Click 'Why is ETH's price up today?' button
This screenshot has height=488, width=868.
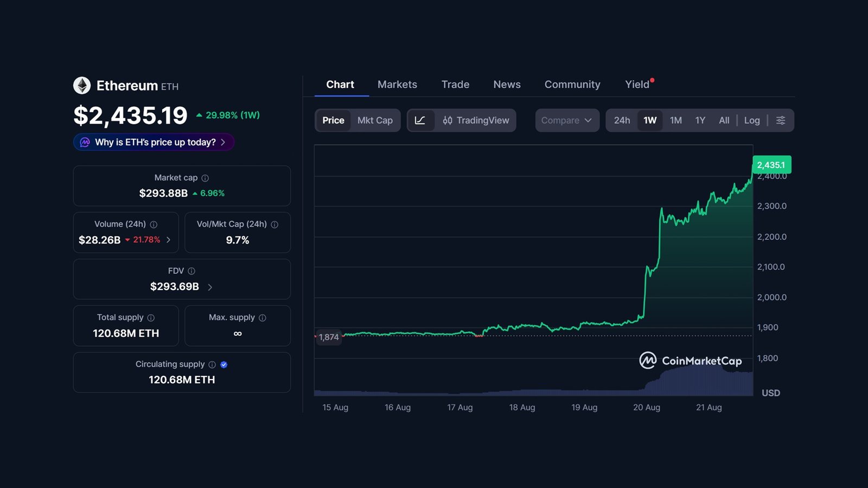pos(154,142)
